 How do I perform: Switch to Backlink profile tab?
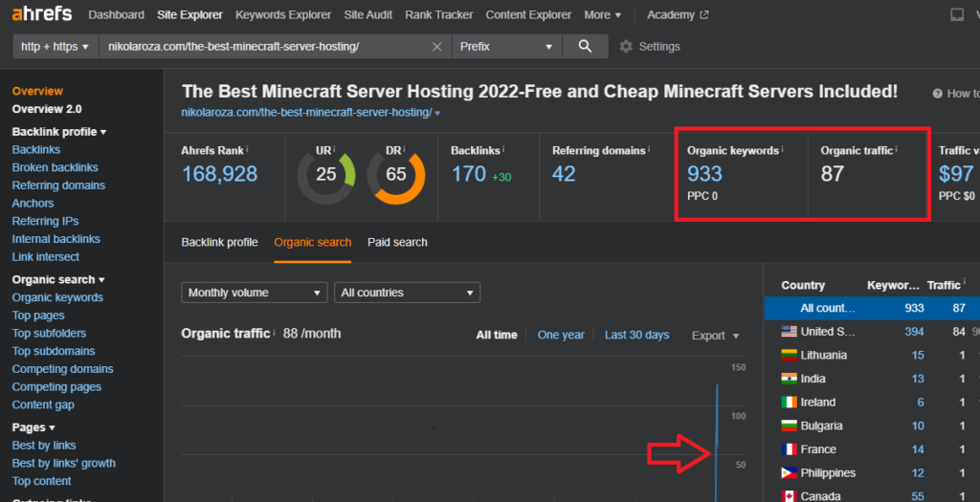(219, 242)
